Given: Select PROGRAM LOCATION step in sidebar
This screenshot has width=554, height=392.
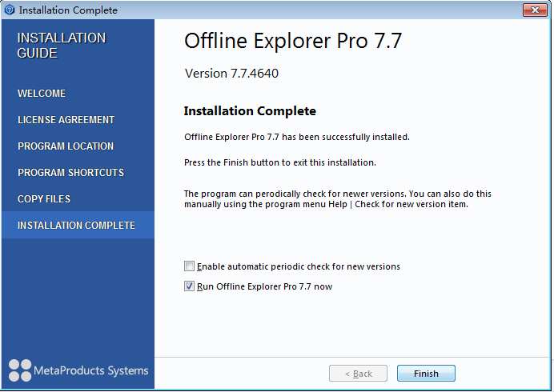Looking at the screenshot, I should pyautogui.click(x=66, y=146).
